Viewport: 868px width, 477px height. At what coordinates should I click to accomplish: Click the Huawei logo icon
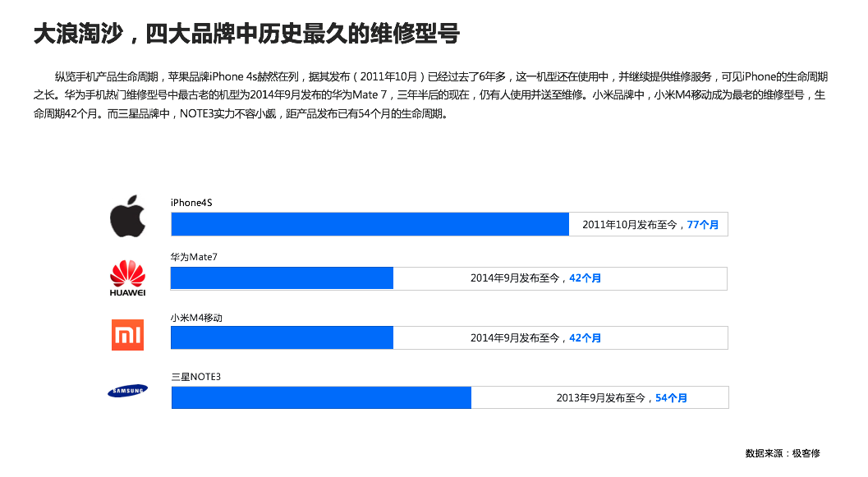coord(127,277)
